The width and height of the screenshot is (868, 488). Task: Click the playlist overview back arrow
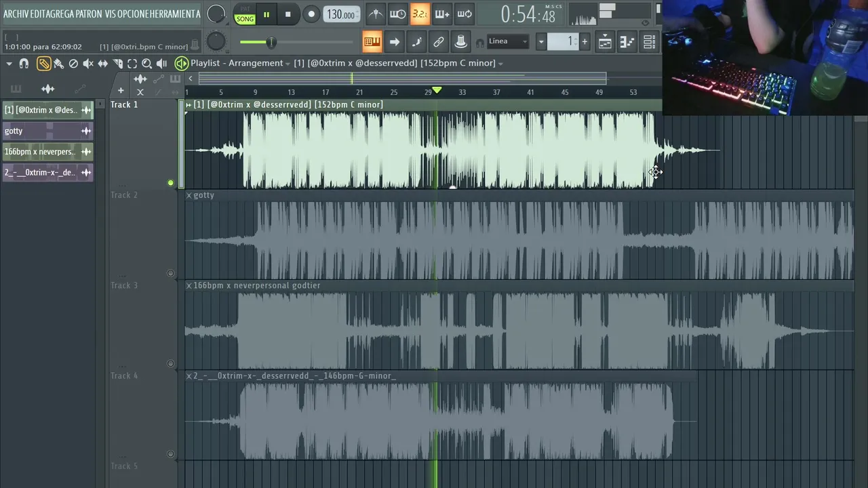pyautogui.click(x=191, y=79)
